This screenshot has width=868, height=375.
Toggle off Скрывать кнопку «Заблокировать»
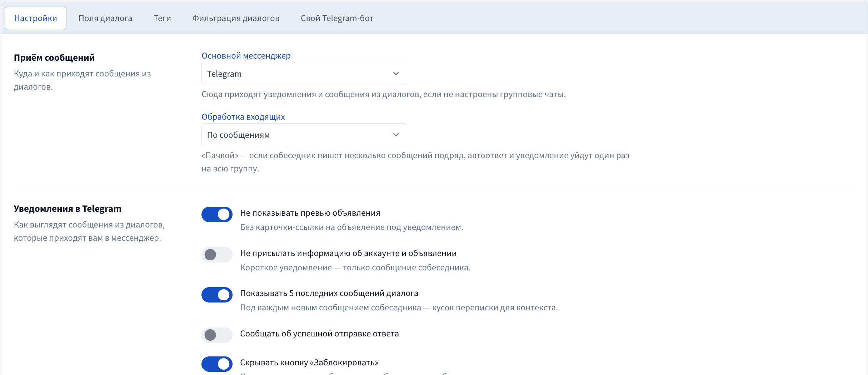point(217,364)
